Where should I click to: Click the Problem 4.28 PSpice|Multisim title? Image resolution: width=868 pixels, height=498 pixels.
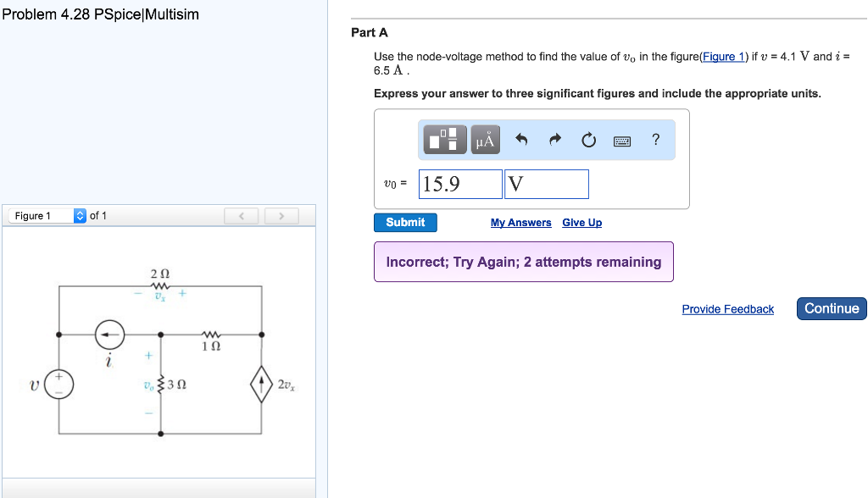(99, 14)
